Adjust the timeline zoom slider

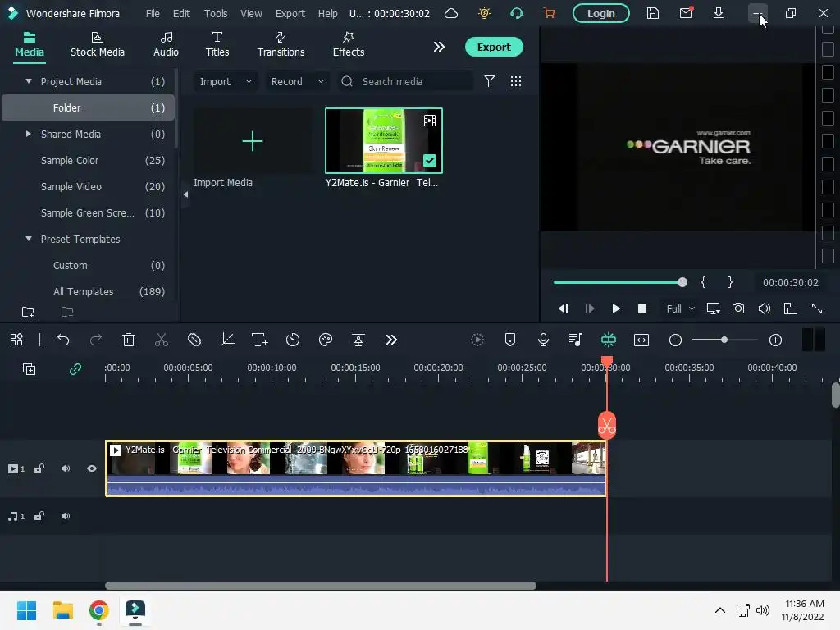point(724,340)
